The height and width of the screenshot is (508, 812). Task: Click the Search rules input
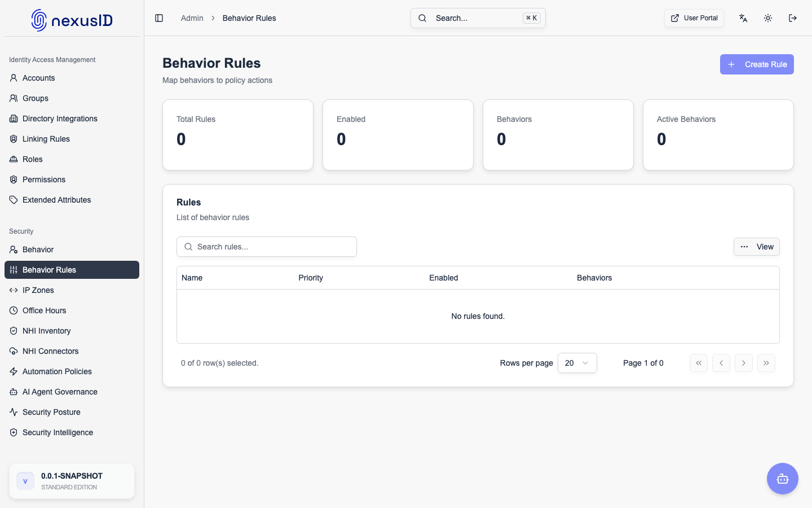point(267,247)
